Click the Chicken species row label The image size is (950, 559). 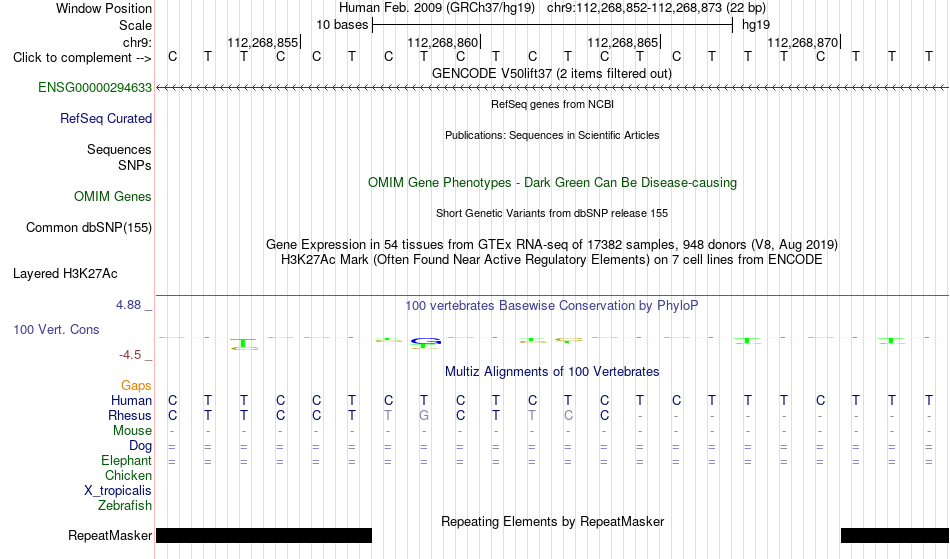pyautogui.click(x=128, y=476)
